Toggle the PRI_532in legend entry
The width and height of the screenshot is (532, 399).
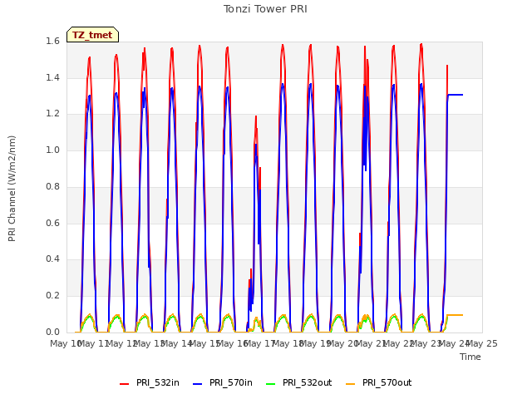150,383
